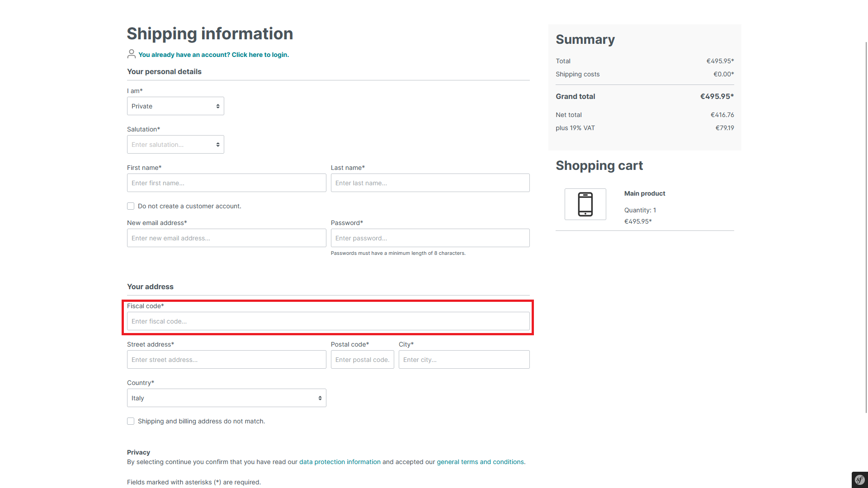Expand the Salutation dropdown menu

click(175, 144)
